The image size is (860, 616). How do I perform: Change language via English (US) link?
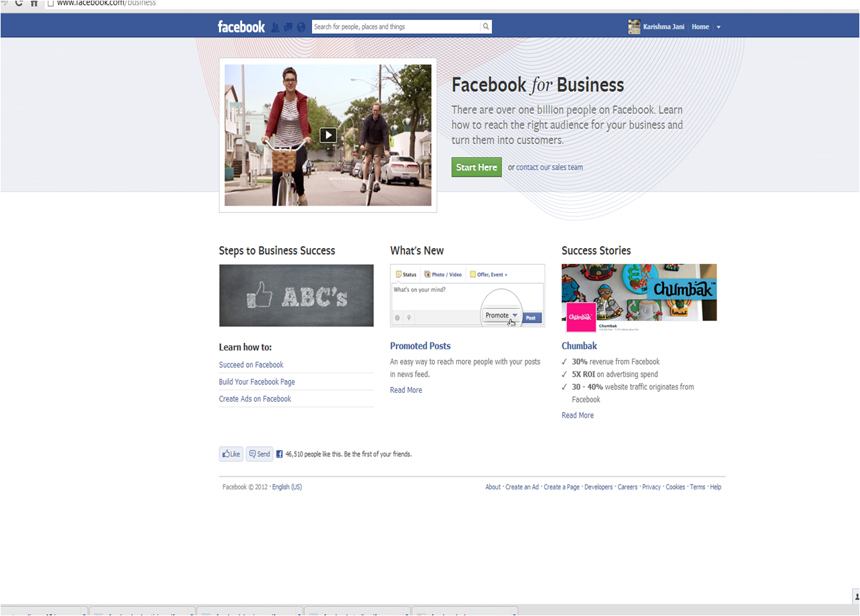[x=287, y=487]
